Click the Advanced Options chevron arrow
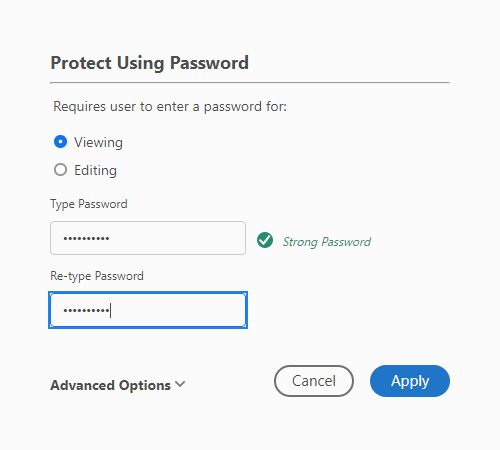500x450 pixels. pos(180,384)
